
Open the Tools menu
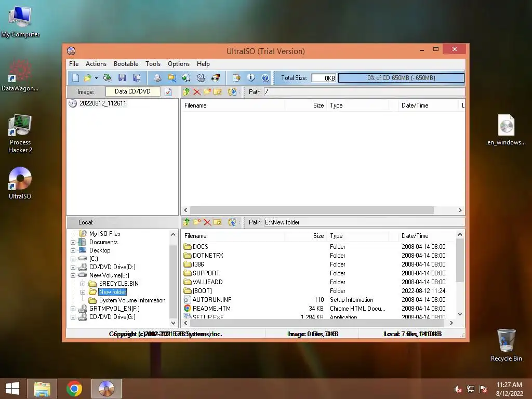(153, 64)
